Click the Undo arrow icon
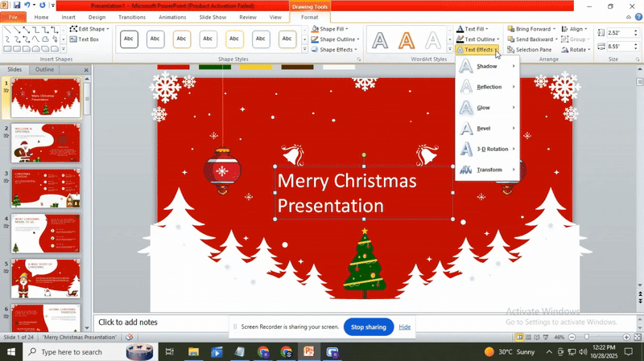Image resolution: width=644 pixels, height=361 pixels. [27, 6]
